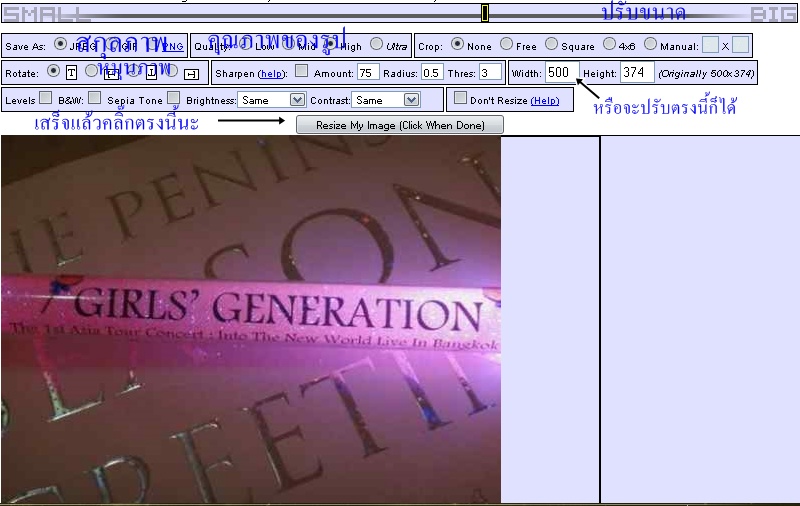Open the Don't Resize Help link
The image size is (800, 506).
pos(545,101)
